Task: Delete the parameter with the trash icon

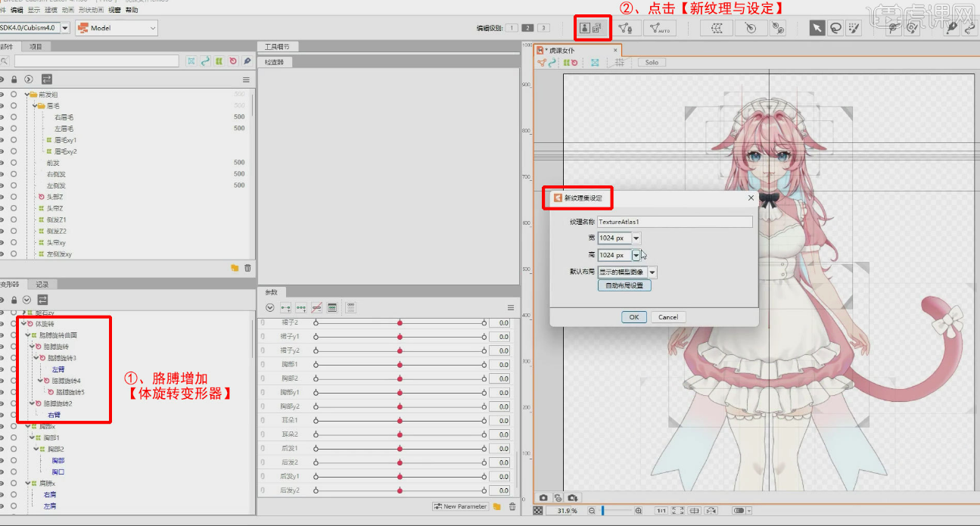Action: coord(512,506)
